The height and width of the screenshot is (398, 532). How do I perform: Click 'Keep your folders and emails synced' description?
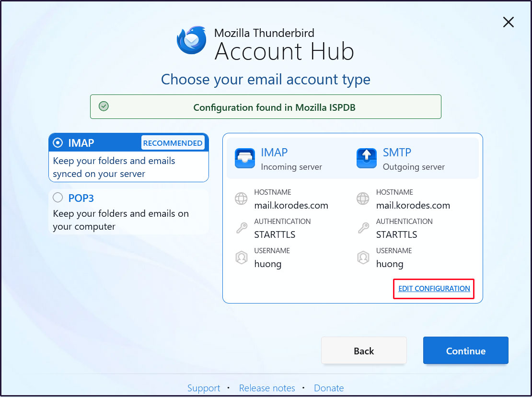114,167
